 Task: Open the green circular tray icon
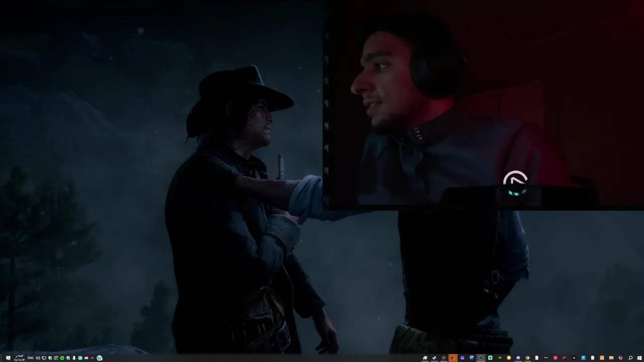[62, 358]
